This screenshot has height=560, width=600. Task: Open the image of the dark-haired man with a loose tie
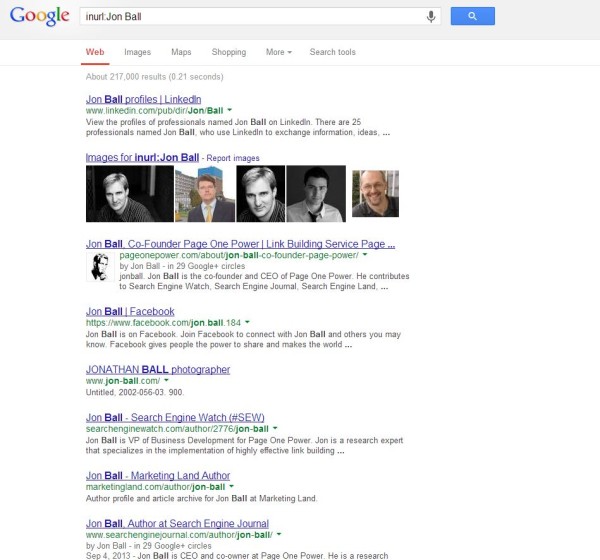tap(316, 194)
